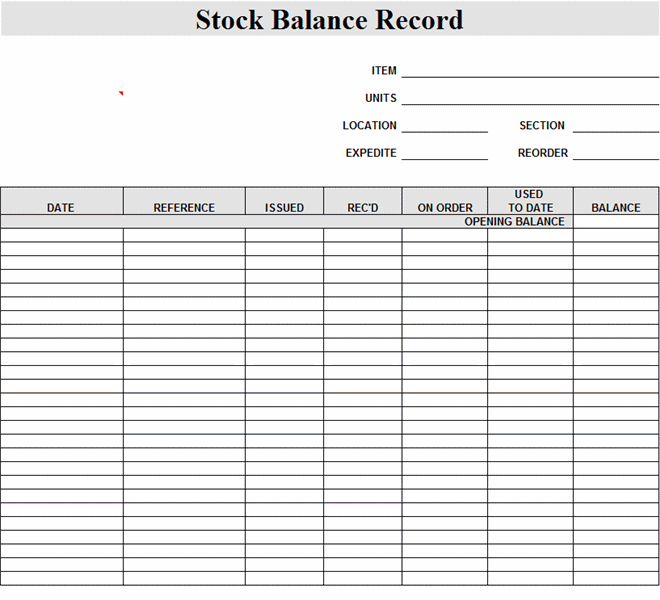The height and width of the screenshot is (600, 660).
Task: Select the DATE column header
Action: 61,207
